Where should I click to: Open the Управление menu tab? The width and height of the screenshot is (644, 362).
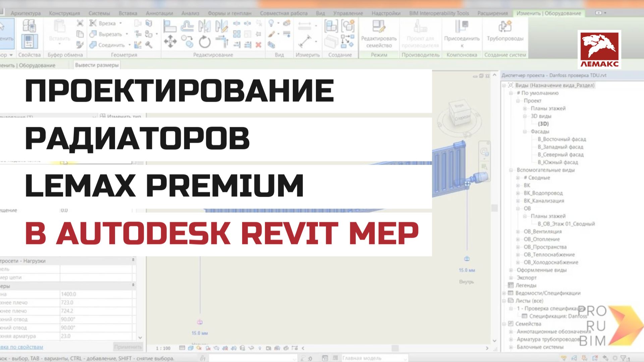348,13
